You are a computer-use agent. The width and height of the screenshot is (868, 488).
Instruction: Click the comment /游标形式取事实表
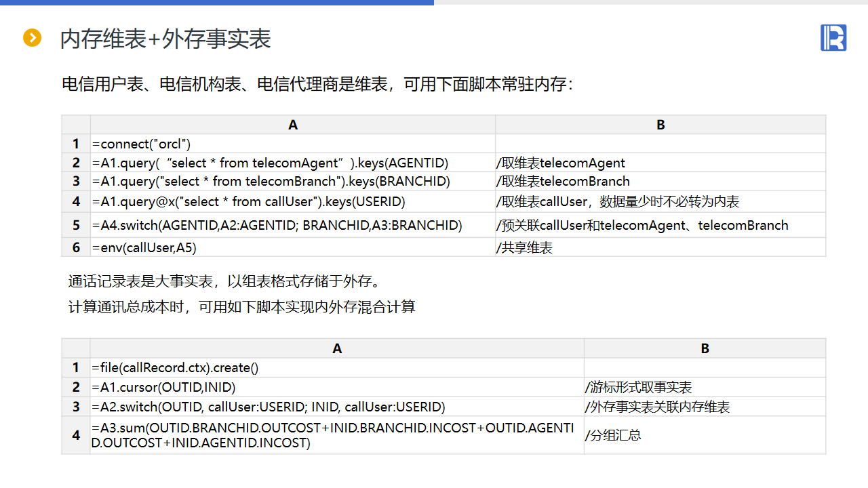639,387
